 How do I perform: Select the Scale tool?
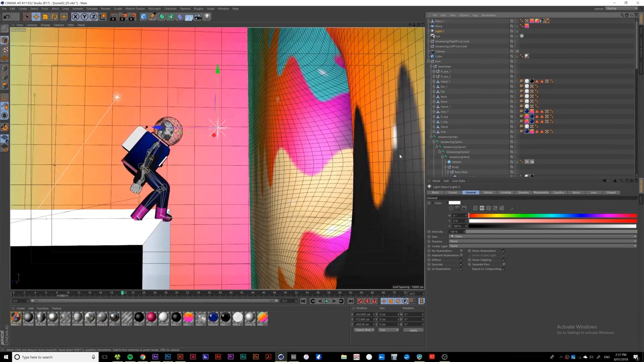coord(45,17)
